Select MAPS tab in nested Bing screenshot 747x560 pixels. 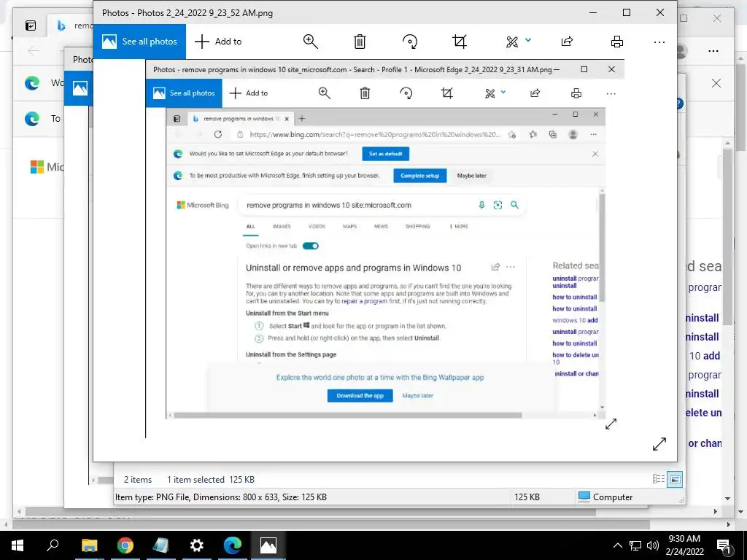coord(349,227)
